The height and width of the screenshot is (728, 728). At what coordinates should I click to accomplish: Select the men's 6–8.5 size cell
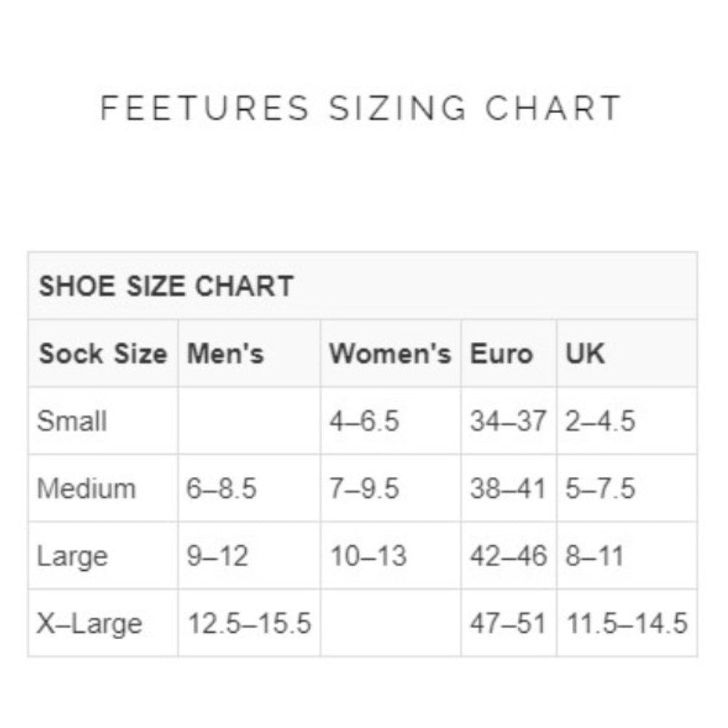pos(221,488)
